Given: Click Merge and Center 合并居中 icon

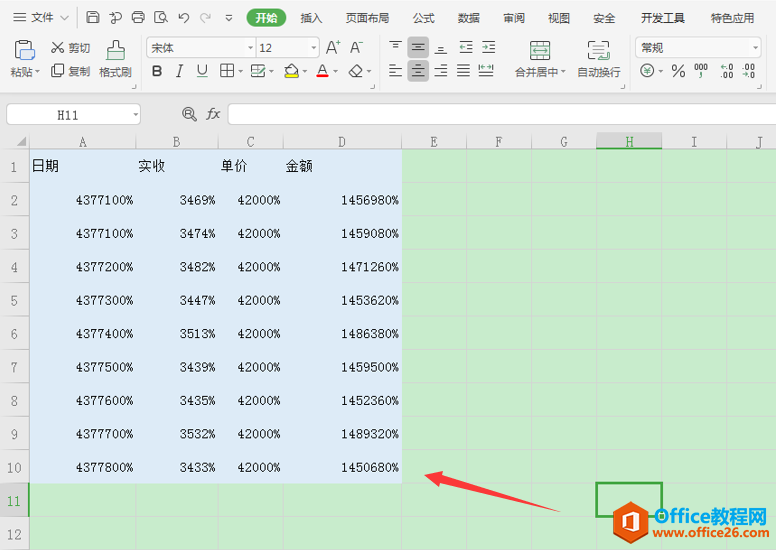Looking at the screenshot, I should click(x=539, y=51).
